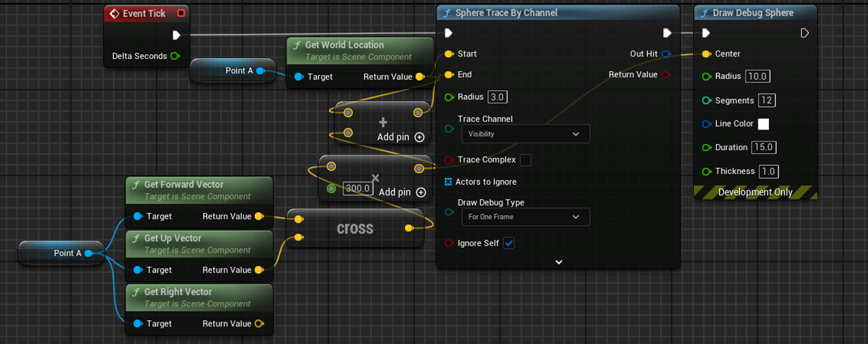Click the Draw Debug Type input pin

click(x=449, y=212)
